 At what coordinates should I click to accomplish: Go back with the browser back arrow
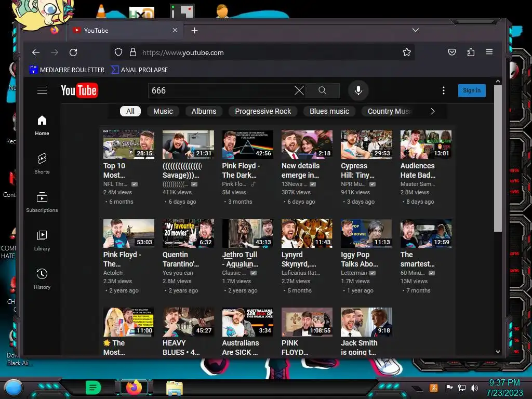[x=36, y=52]
